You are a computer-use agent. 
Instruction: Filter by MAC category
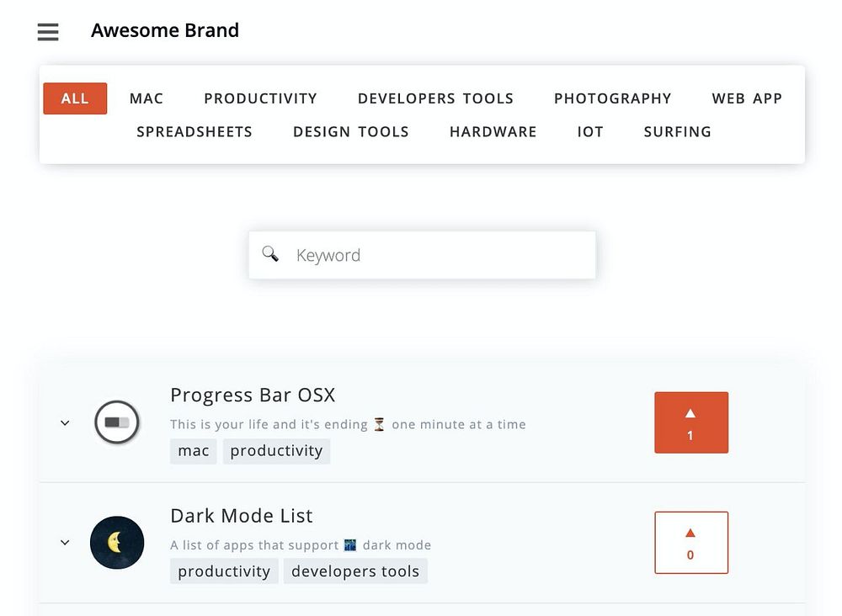[x=147, y=98]
